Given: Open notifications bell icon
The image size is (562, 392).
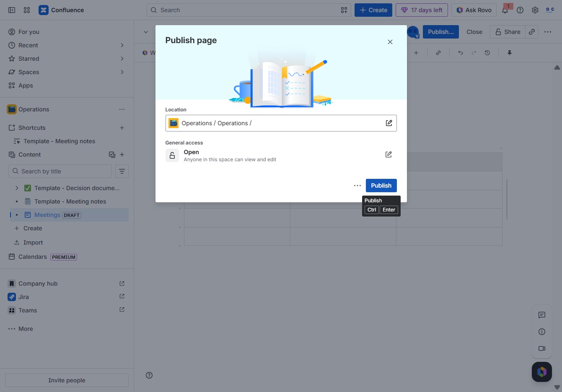Looking at the screenshot, I should [505, 10].
